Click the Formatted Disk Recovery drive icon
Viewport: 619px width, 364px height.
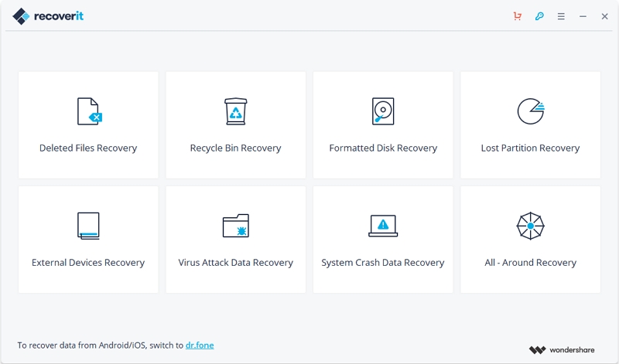[x=383, y=111]
